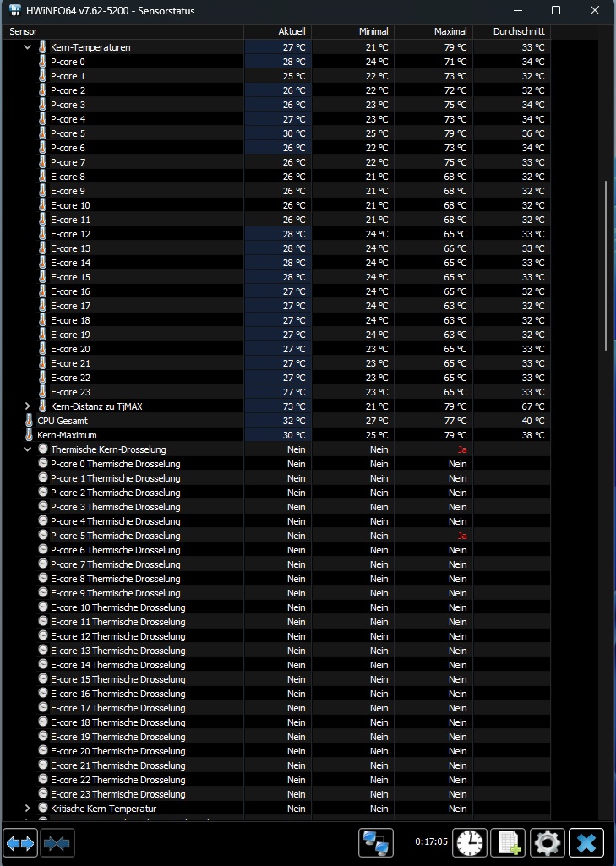Screen dimensions: 616x866
Task: Click red Ja value in Thermische Kern-Drosselung row
Action: click(x=462, y=449)
